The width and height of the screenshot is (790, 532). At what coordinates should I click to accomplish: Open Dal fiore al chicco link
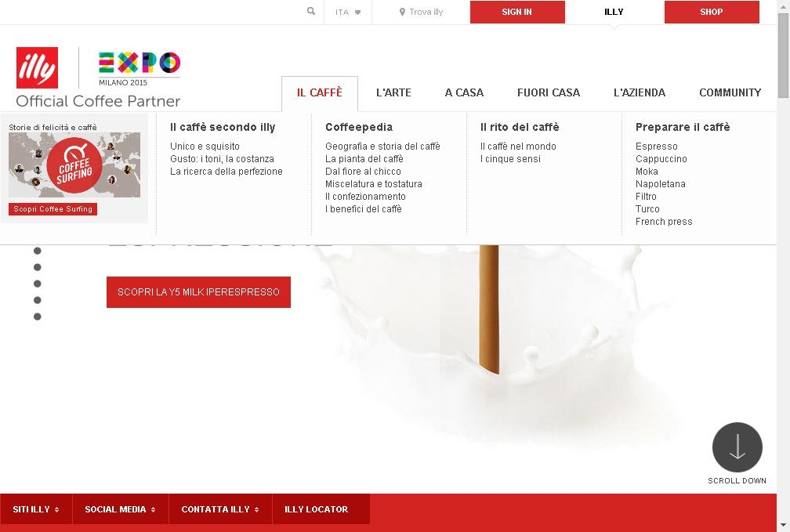click(364, 172)
